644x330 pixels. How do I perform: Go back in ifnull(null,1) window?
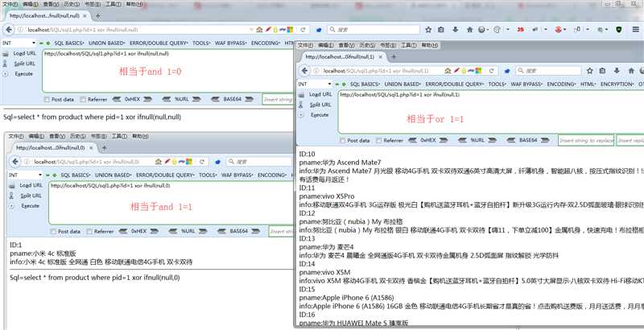pyautogui.click(x=305, y=71)
